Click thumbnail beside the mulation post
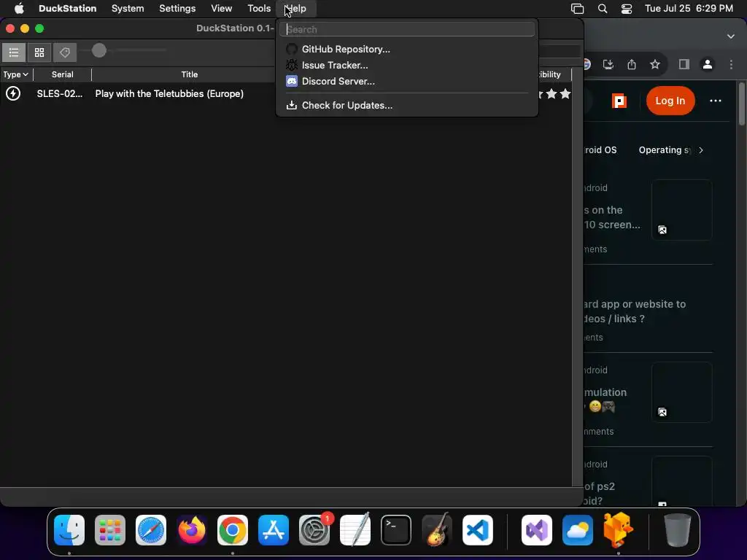 [x=682, y=392]
